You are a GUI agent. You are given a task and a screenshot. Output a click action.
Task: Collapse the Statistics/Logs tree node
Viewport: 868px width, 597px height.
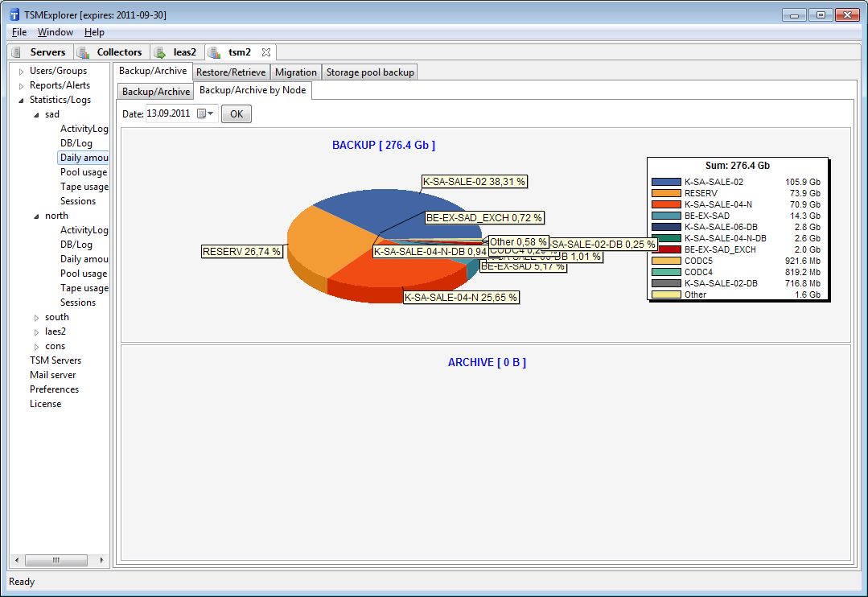coord(21,101)
